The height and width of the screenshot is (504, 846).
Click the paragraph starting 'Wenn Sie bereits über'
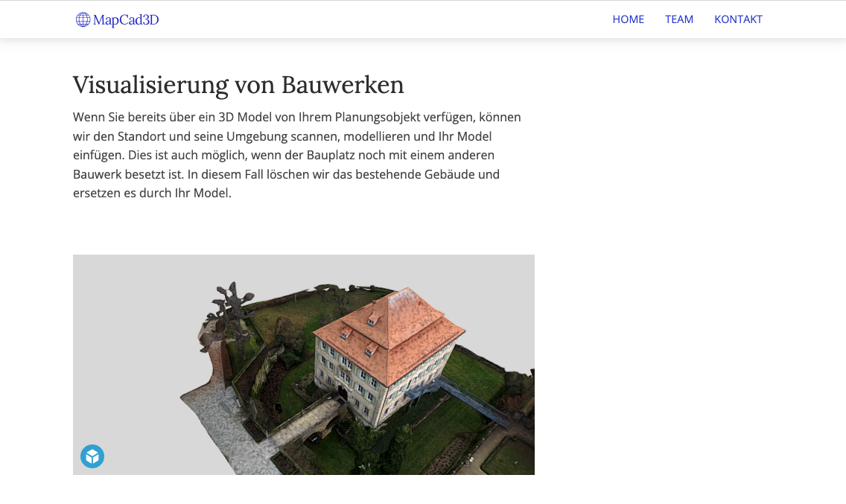(297, 155)
